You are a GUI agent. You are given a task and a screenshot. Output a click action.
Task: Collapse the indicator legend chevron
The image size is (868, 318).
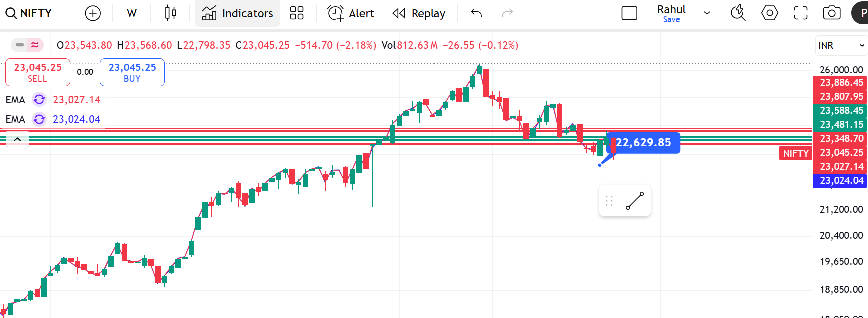pos(17,139)
